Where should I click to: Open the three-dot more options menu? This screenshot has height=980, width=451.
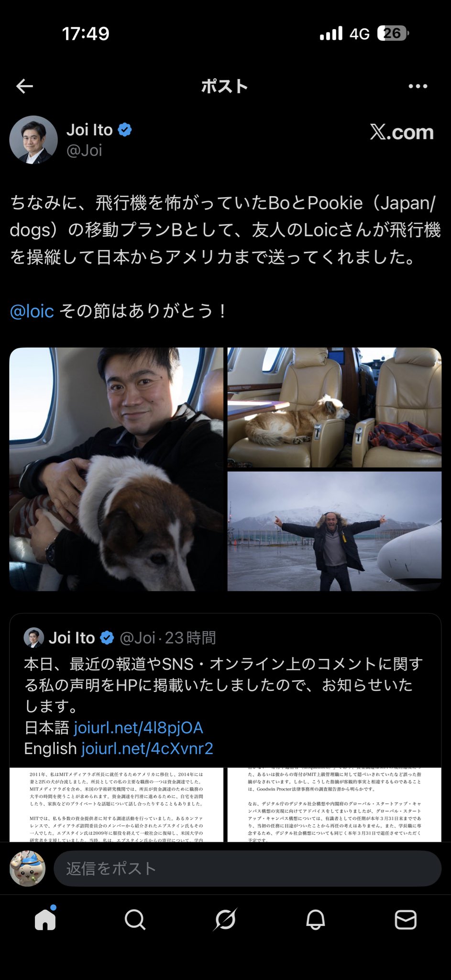tap(418, 86)
